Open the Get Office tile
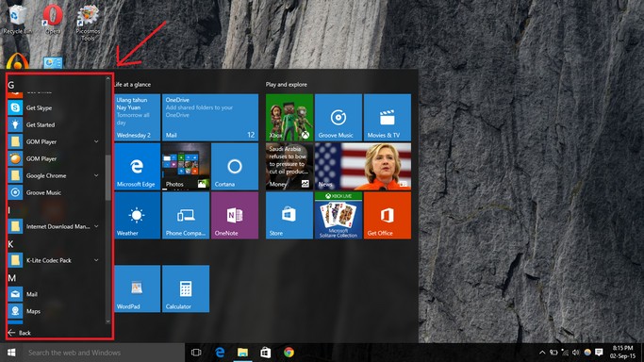644x362 pixels. (x=388, y=215)
